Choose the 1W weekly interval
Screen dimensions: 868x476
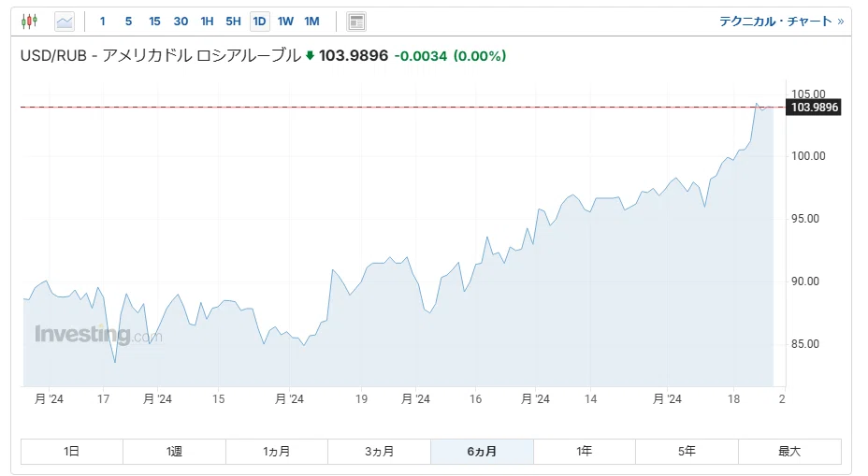285,22
